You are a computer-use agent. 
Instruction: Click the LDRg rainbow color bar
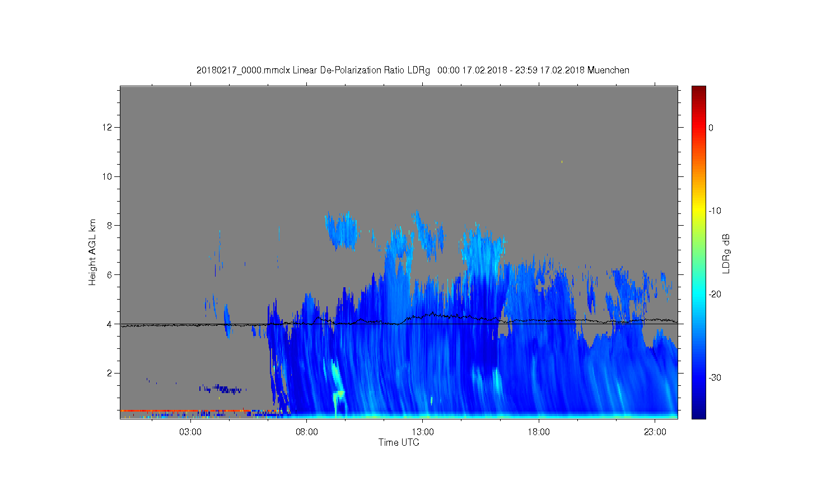point(698,252)
